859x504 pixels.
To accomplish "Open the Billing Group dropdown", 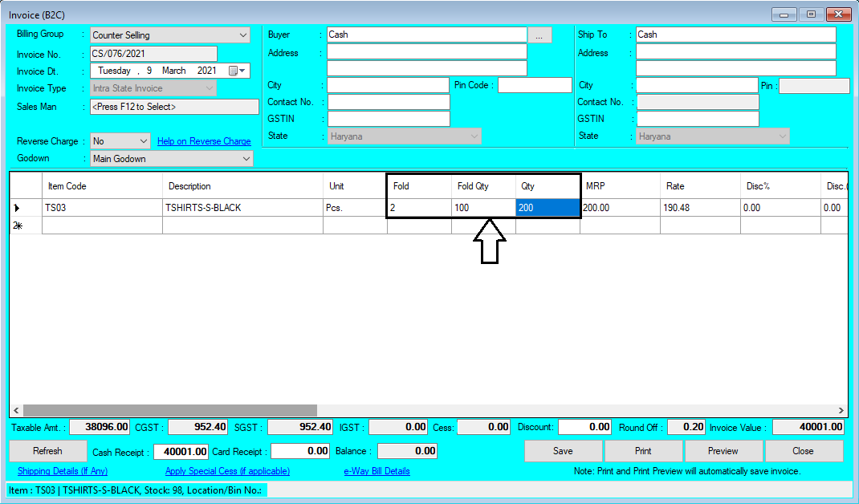I will 242,35.
